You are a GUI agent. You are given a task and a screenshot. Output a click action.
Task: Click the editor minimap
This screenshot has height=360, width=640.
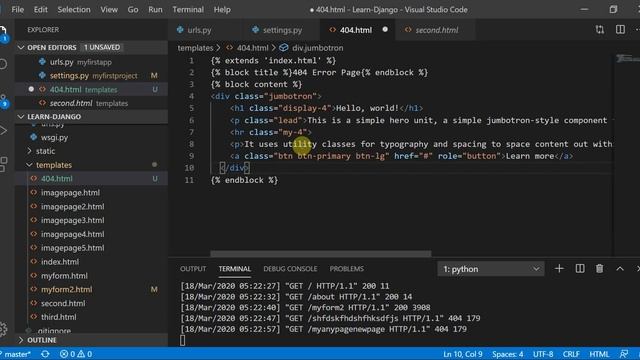(627, 59)
